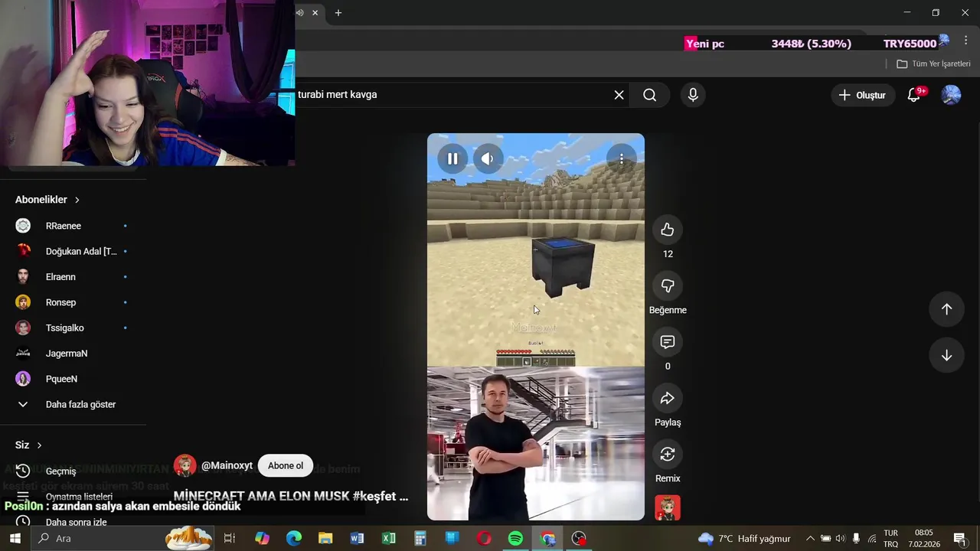Share the Short via Paylaş icon
The image size is (980, 551).
pos(668,398)
